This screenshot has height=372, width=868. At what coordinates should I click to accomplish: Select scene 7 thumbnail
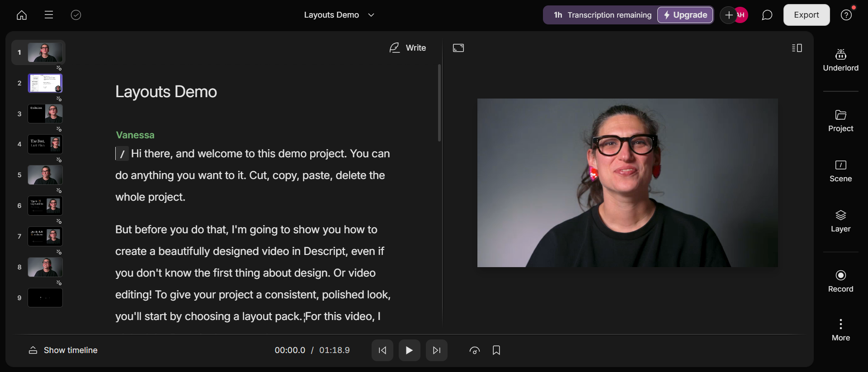pyautogui.click(x=45, y=236)
